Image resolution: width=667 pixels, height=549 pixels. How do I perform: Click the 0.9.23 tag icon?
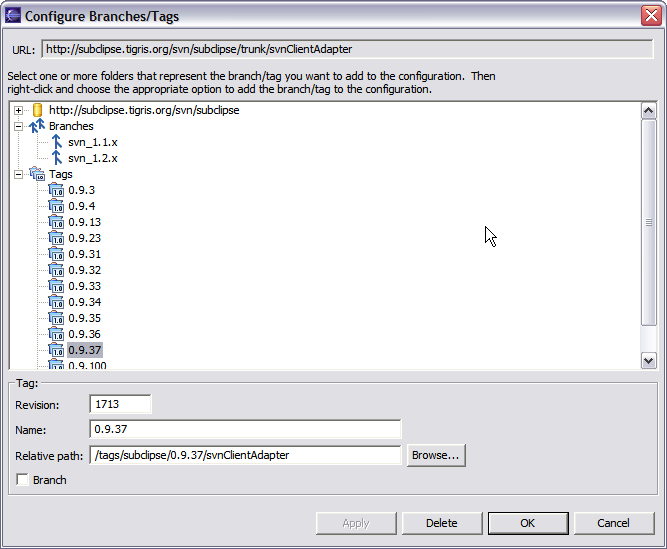coord(56,238)
